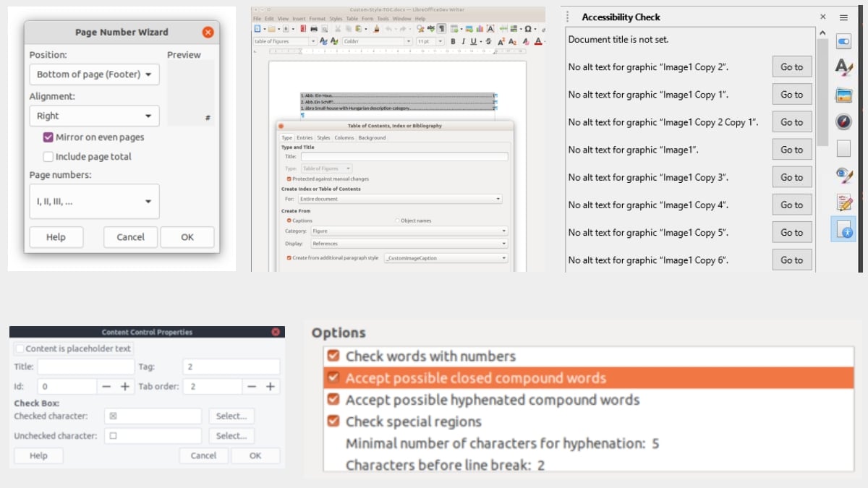Viewport: 868px width, 488px height.
Task: Open the Page numbers format dropdown
Action: pyautogui.click(x=94, y=202)
